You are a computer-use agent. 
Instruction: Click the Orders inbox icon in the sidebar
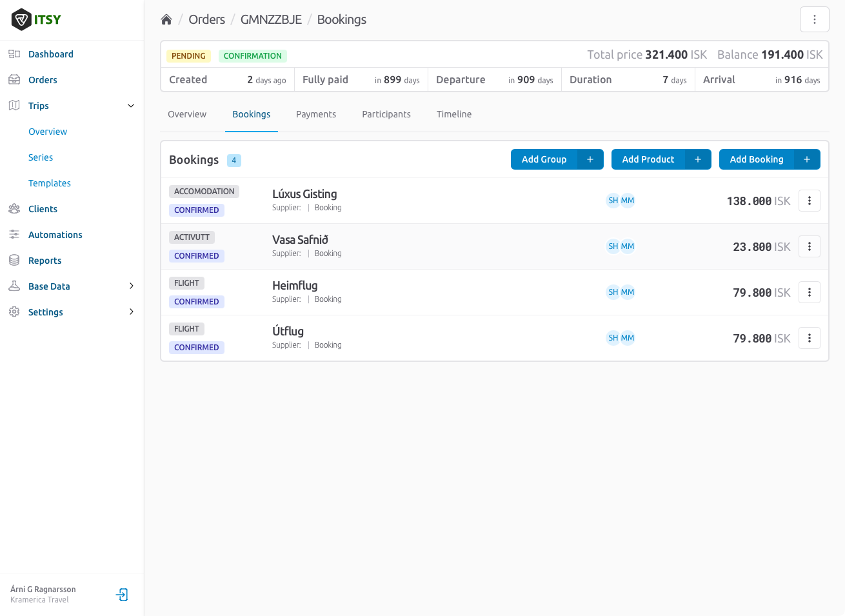coord(14,80)
